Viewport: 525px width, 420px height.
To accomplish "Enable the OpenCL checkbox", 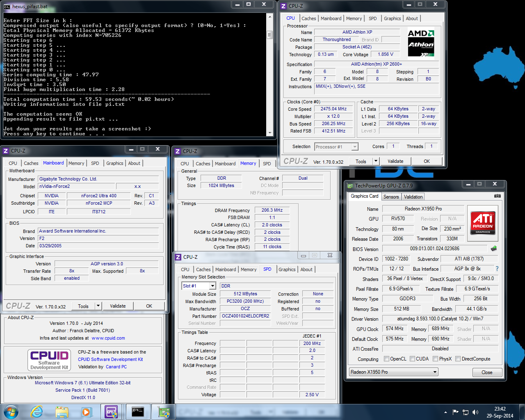I will coord(386,359).
